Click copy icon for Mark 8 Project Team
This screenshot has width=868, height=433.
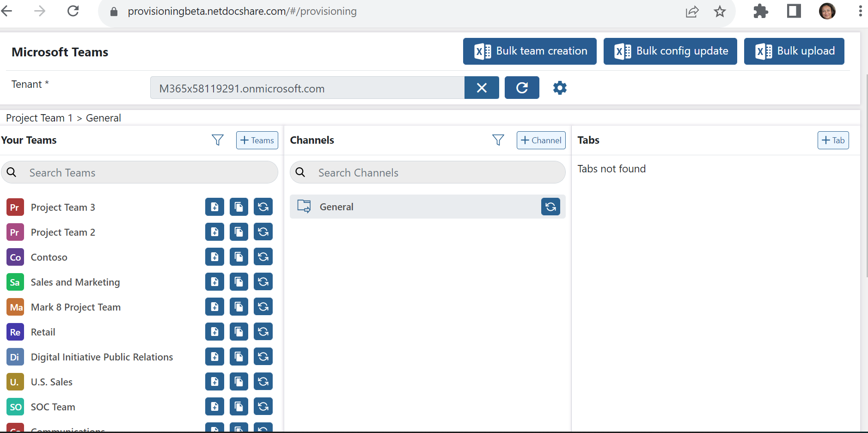point(239,307)
